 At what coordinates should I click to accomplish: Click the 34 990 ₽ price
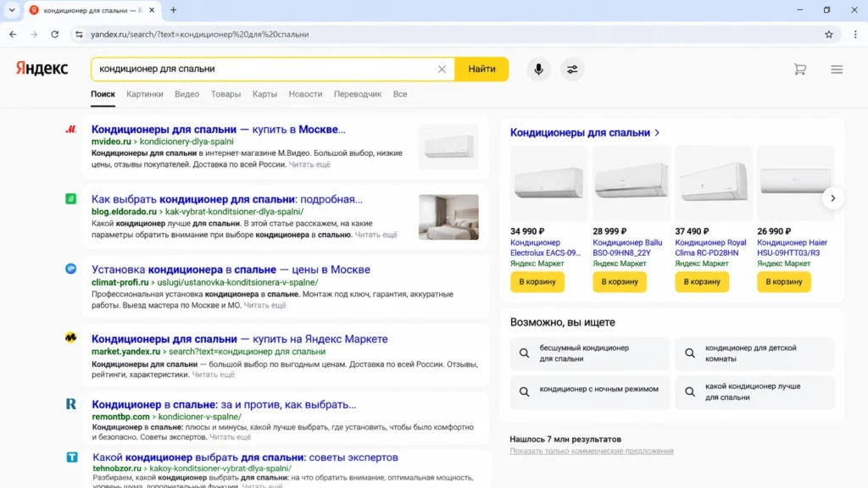coord(527,231)
